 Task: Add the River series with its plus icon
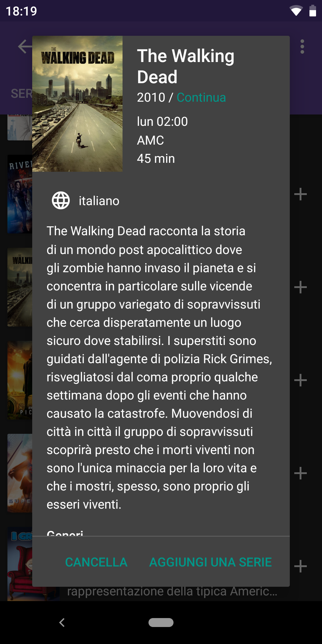point(300,194)
